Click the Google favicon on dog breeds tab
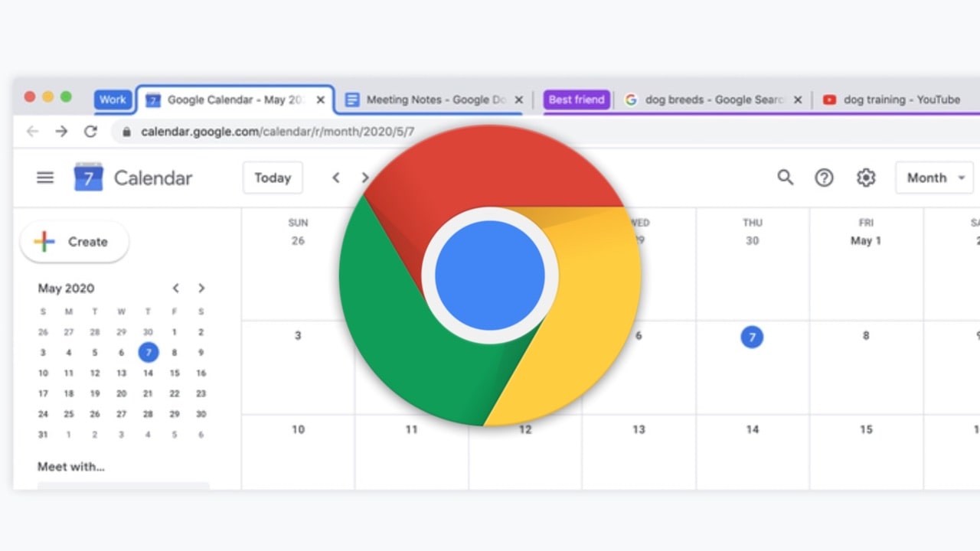Image resolution: width=980 pixels, height=551 pixels. point(631,99)
